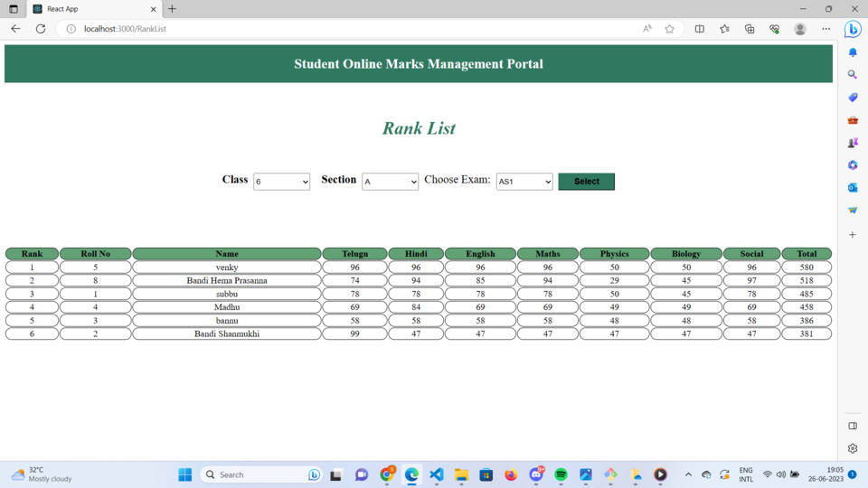View site information icon
Screen dimensions: 868x488
click(71, 29)
